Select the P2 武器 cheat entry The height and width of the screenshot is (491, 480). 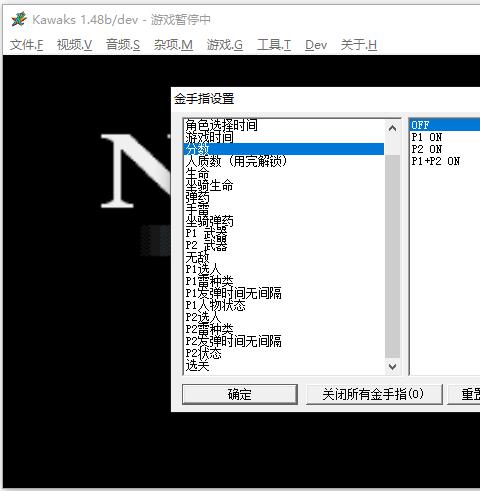(x=284, y=245)
